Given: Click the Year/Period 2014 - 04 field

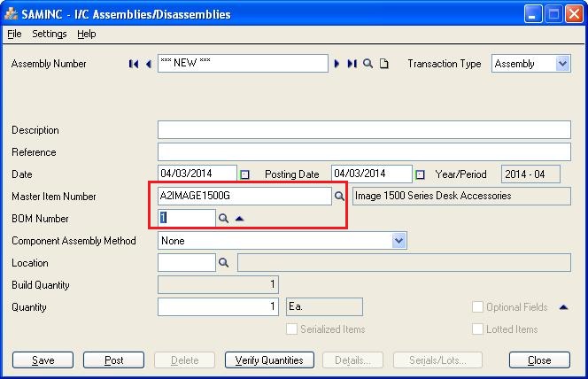Looking at the screenshot, I should tap(530, 174).
